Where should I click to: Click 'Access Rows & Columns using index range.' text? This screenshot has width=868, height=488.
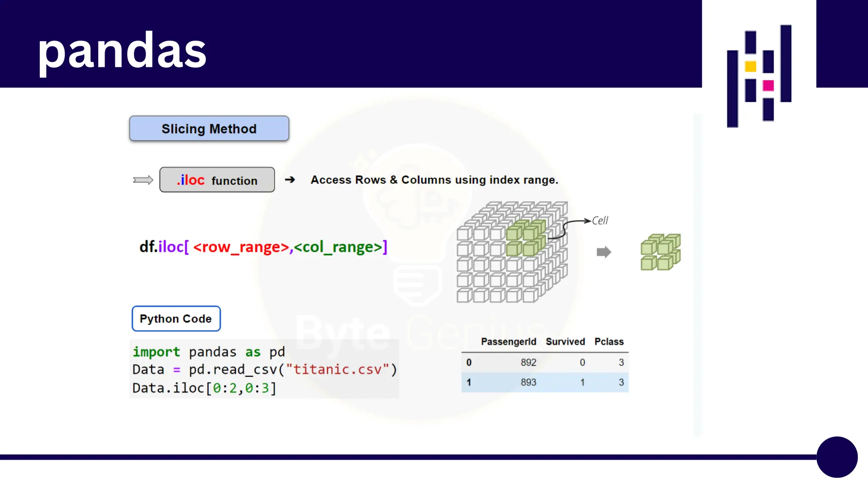tap(434, 180)
